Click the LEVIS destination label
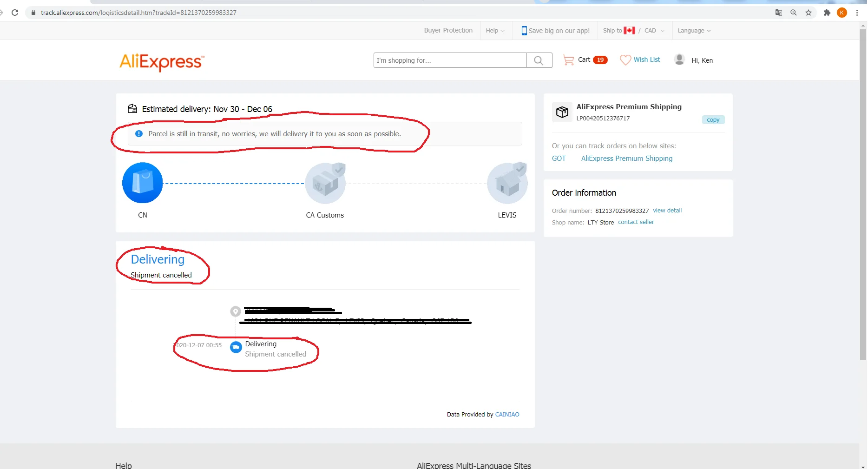This screenshot has width=868, height=469. 507,215
